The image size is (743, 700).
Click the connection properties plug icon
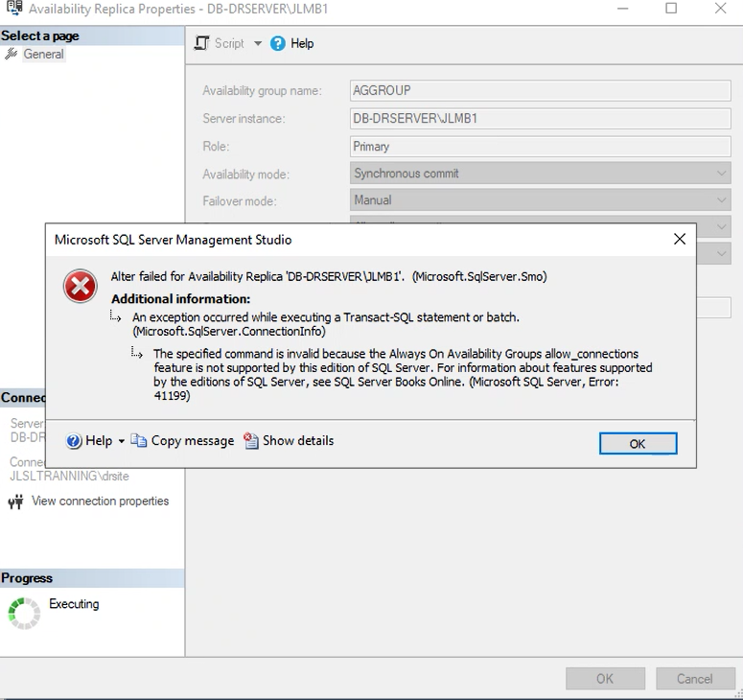(x=15, y=502)
